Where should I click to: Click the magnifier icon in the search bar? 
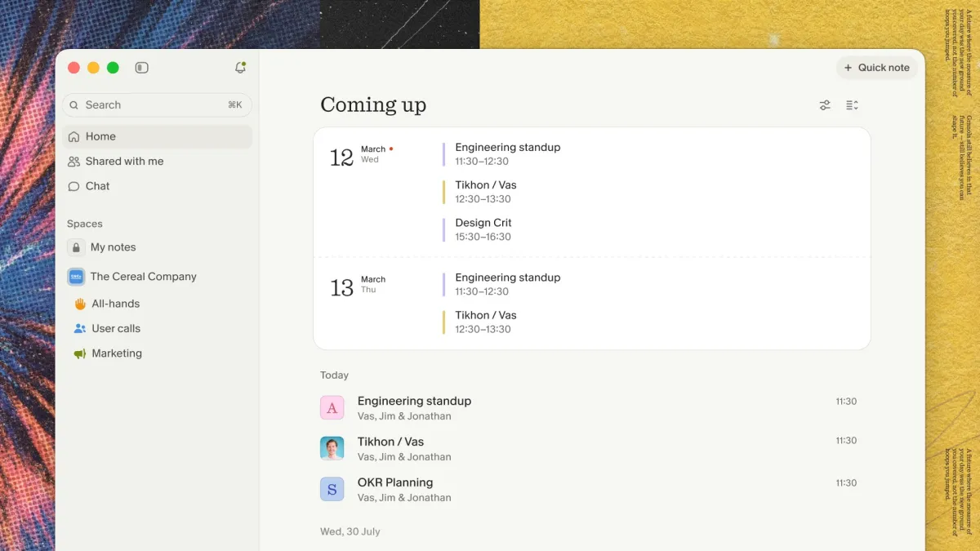(75, 104)
